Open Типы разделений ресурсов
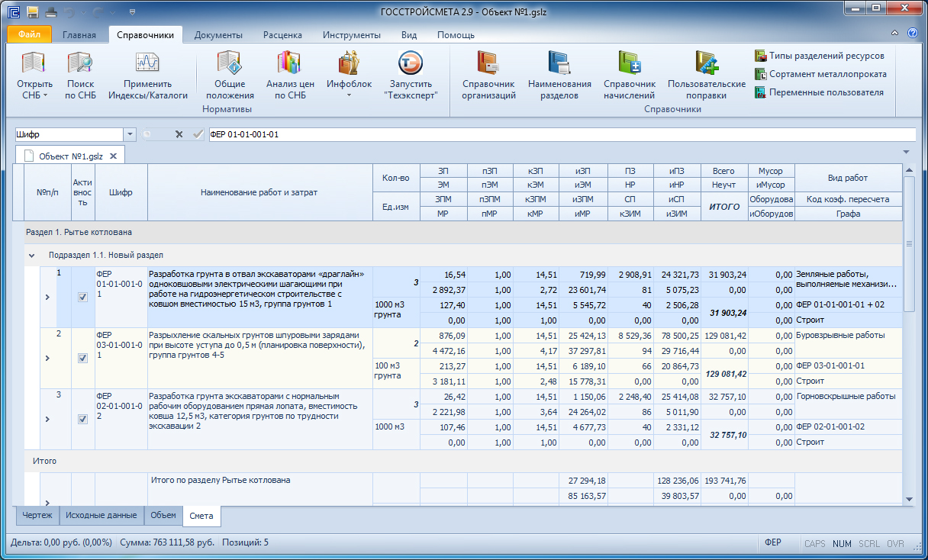The width and height of the screenshot is (928, 560). 820,56
